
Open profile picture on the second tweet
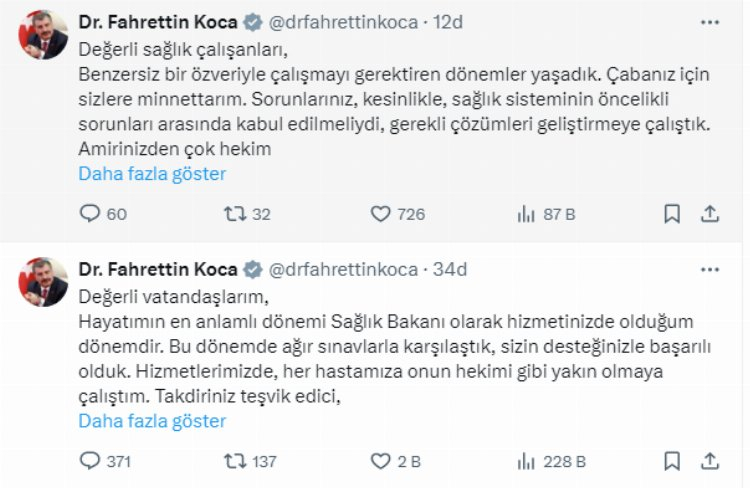click(43, 282)
